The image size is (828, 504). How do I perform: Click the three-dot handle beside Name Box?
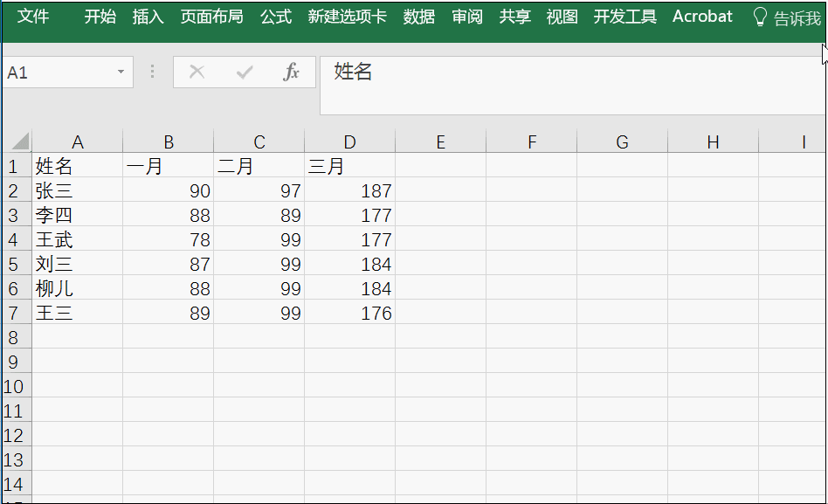pos(152,72)
